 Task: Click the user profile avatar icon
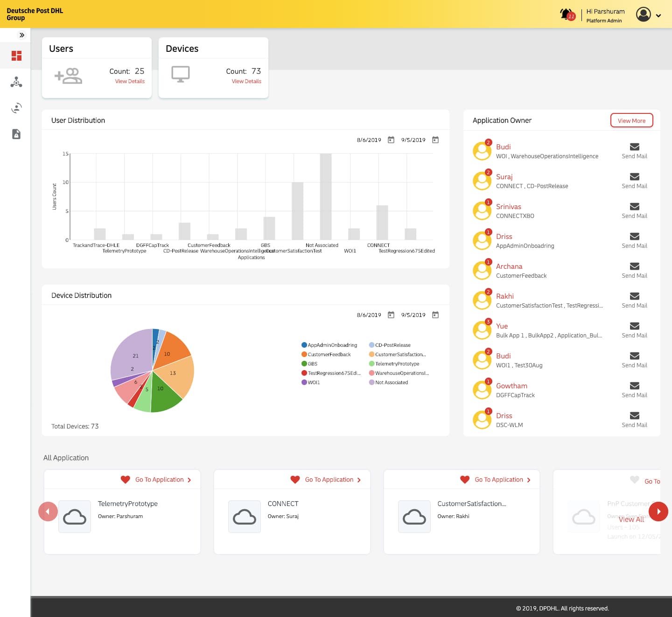[643, 14]
